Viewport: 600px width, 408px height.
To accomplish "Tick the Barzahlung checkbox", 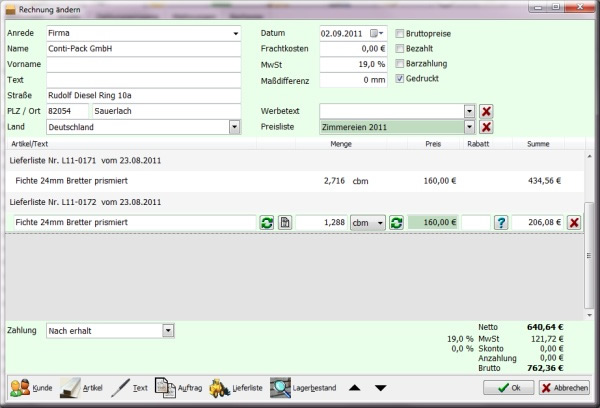I will (x=399, y=64).
